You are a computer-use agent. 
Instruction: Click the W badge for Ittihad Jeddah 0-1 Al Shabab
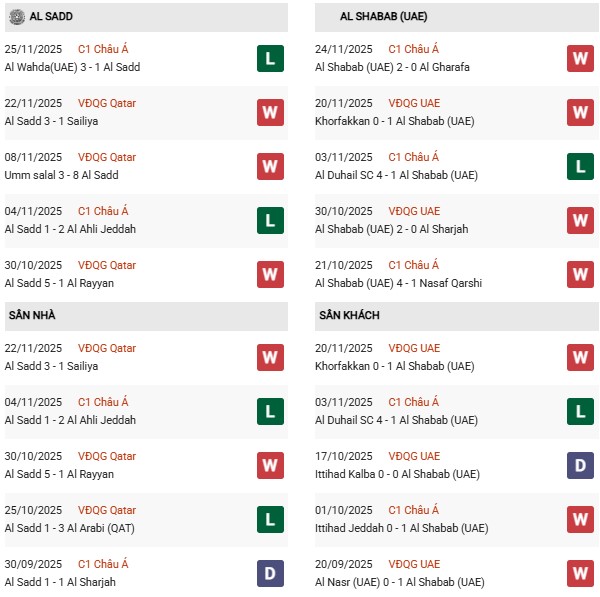(580, 520)
